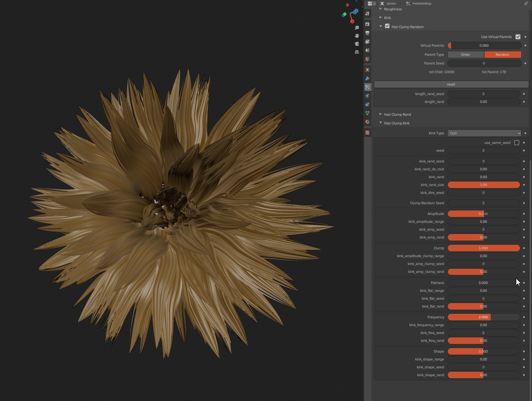Pin the properties editor with pin icon
This screenshot has height=401, width=532.
tap(526, 3)
